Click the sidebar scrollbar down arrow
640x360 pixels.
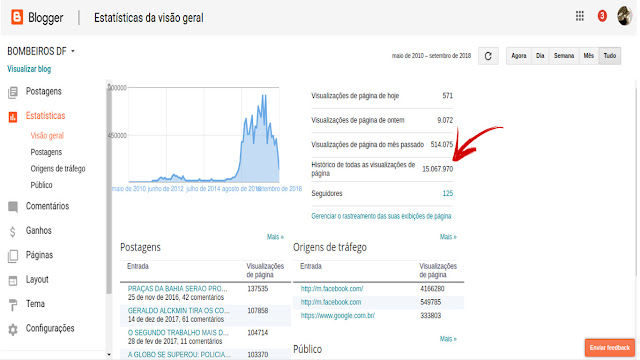pos(109,355)
